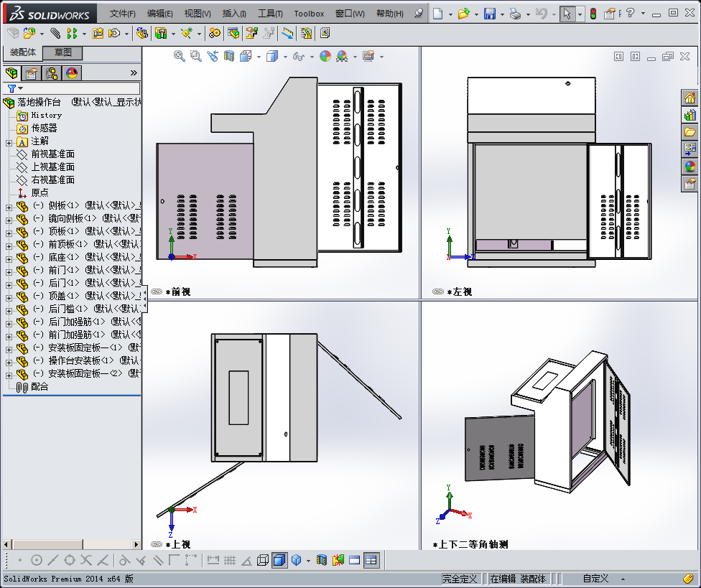Open the 文件(F) menu
This screenshot has height=588, width=701.
[x=122, y=14]
